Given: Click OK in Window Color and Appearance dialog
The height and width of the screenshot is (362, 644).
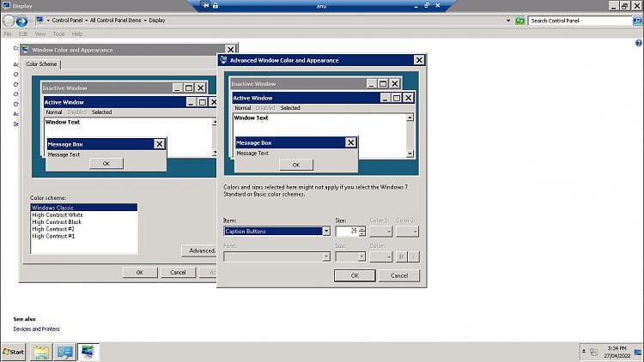Looking at the screenshot, I should pyautogui.click(x=140, y=273).
